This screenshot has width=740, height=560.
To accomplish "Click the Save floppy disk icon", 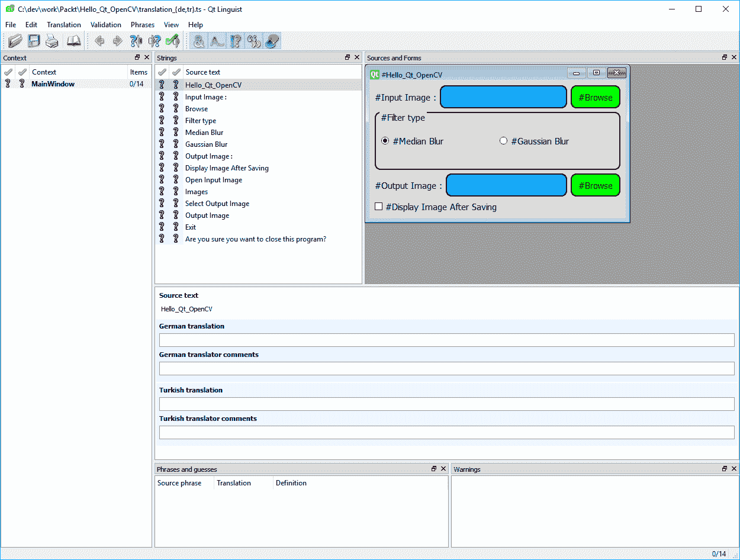I will pos(34,41).
